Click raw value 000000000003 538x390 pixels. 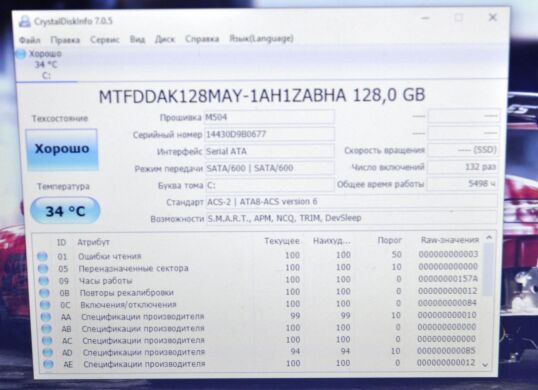point(448,254)
